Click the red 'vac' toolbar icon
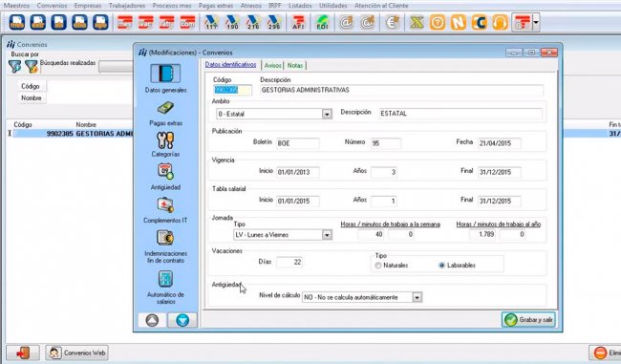 (x=146, y=23)
